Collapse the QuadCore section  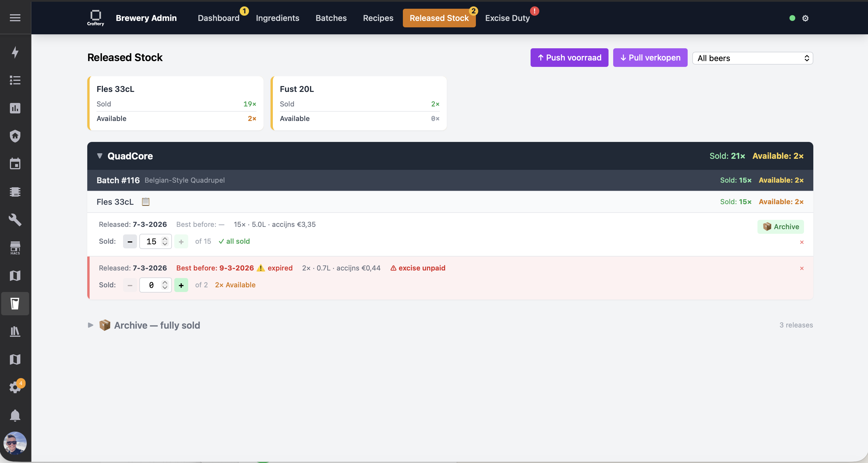[100, 156]
